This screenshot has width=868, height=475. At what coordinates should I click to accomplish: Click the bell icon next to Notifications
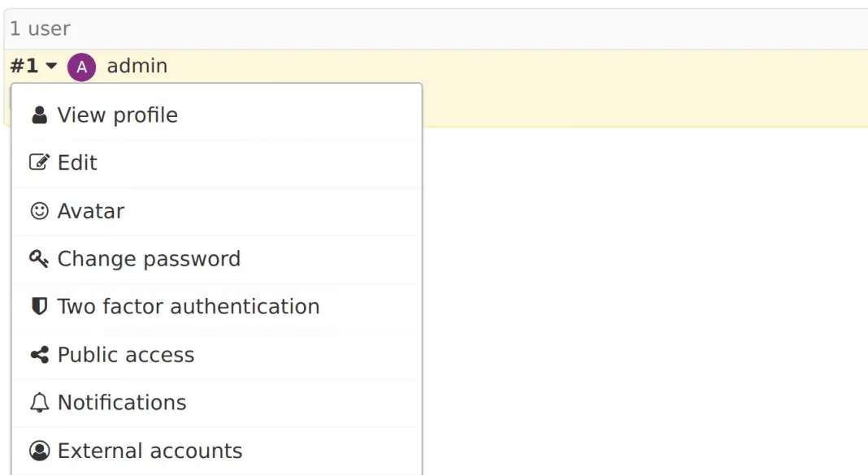pos(38,402)
